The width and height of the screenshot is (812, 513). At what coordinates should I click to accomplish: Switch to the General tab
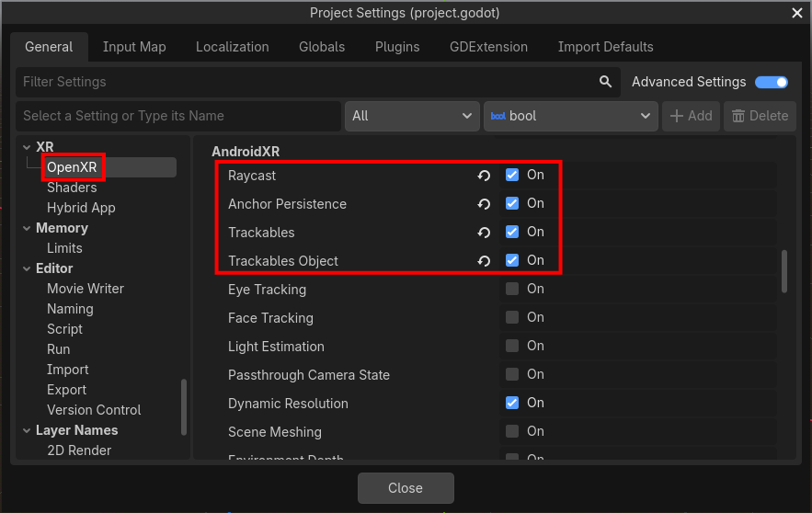(x=49, y=47)
